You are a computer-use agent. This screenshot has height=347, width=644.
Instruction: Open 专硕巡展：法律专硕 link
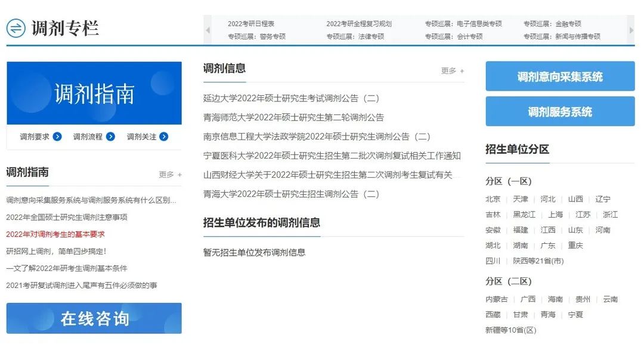tap(355, 36)
